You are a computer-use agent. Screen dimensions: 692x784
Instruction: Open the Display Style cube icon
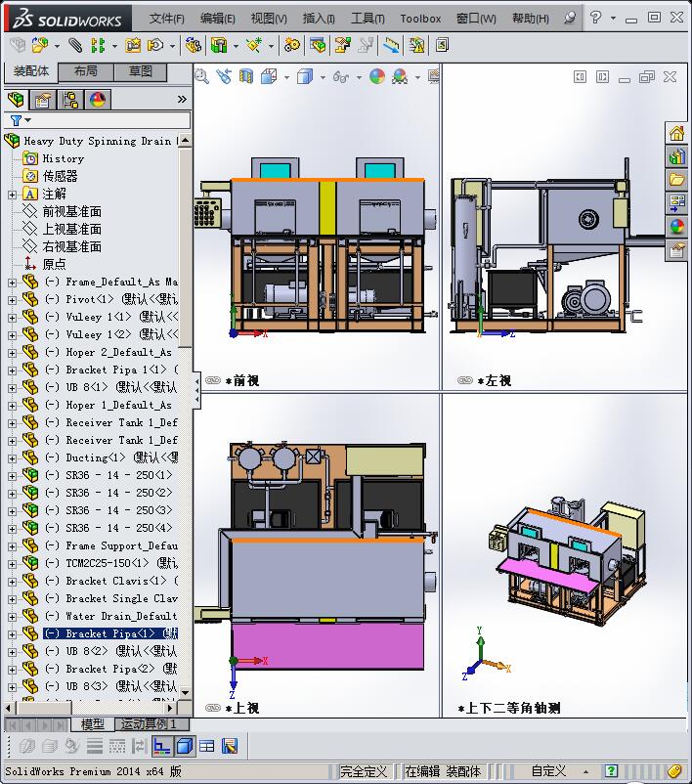(305, 76)
